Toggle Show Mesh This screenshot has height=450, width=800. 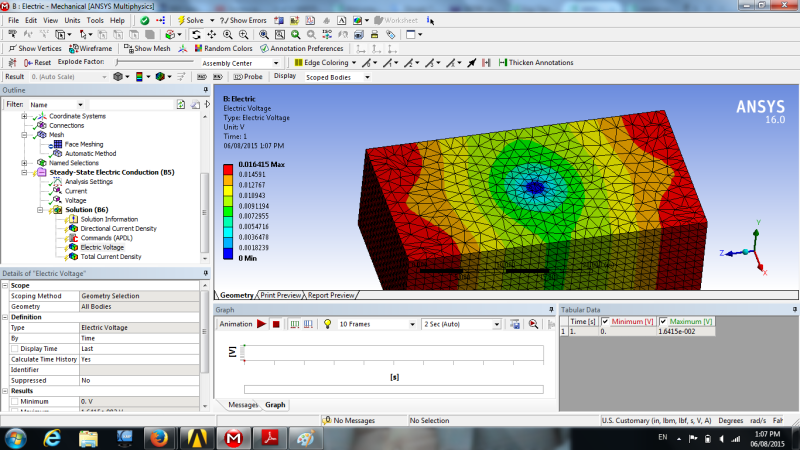point(147,48)
